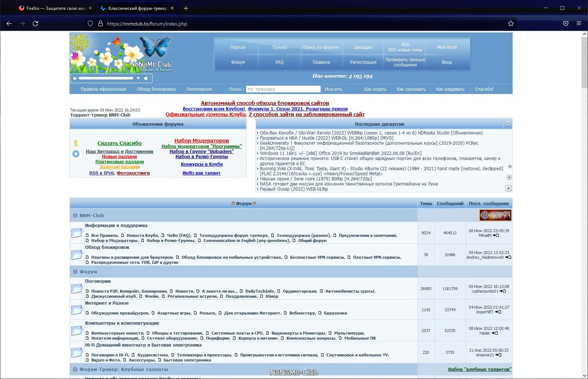Go to last post by MihailM arrow icon
Screen dimensions: 588x379
[496, 235]
